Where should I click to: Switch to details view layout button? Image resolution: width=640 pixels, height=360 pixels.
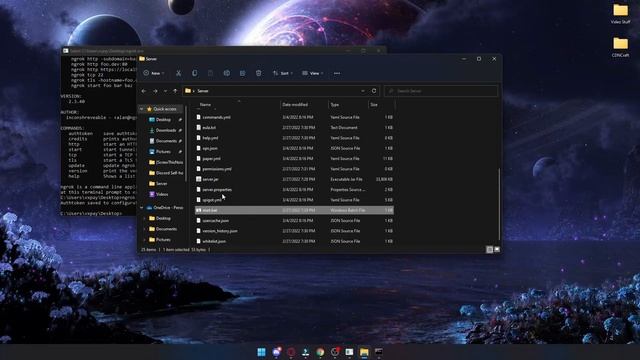pyautogui.click(x=489, y=249)
